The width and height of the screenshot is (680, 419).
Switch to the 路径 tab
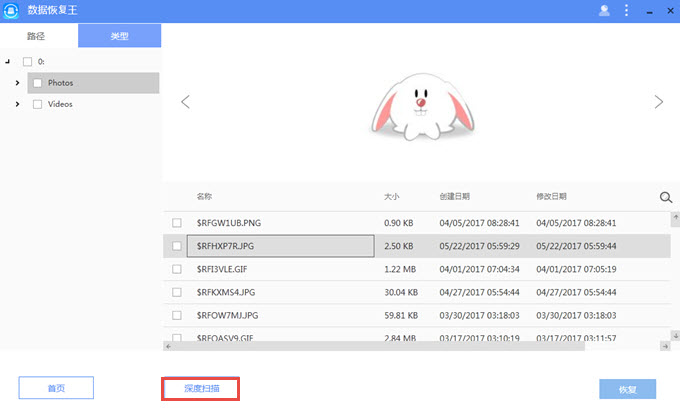[38, 35]
